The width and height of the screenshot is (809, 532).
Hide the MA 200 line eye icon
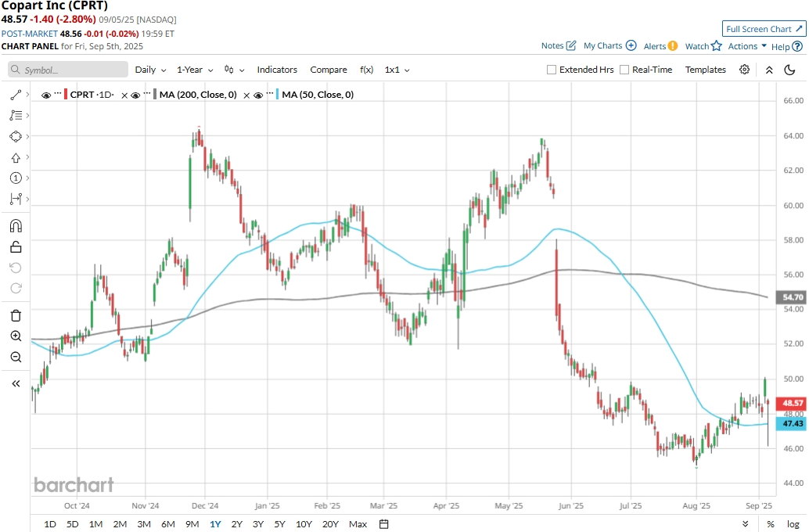(135, 95)
